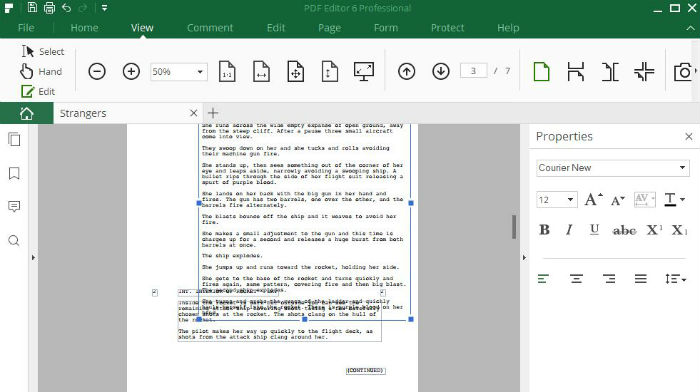Open the Edit ribbon tab
Screen dimensions: 700x392
coord(276,28)
